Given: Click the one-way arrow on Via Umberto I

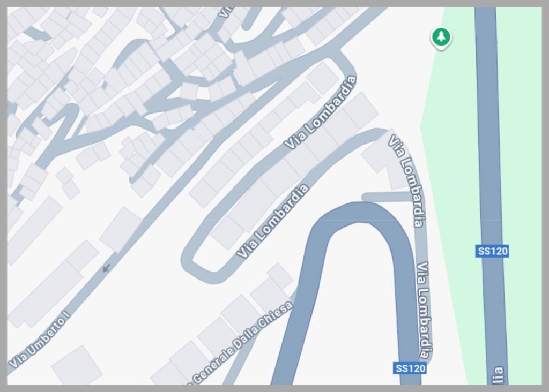Looking at the screenshot, I should point(107,268).
